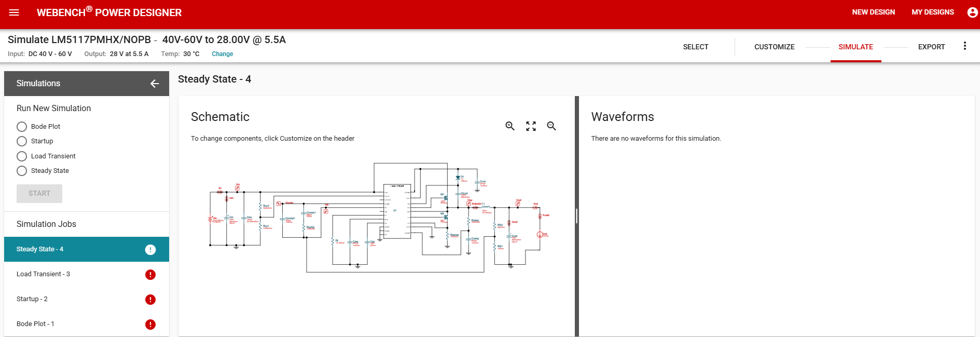Open the Bode Plot - 1 simulation job
This screenshot has width=980, height=337.
[87, 324]
